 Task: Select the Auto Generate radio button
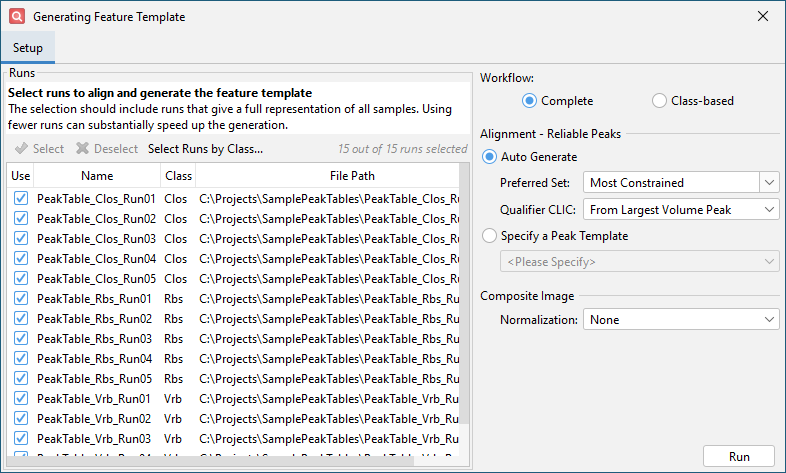point(489,157)
